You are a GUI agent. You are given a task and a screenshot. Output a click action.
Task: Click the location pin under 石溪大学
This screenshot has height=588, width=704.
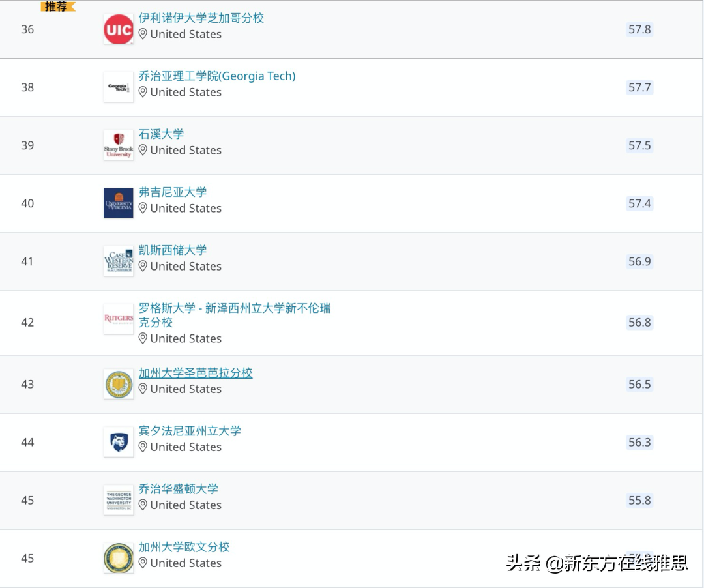(143, 150)
